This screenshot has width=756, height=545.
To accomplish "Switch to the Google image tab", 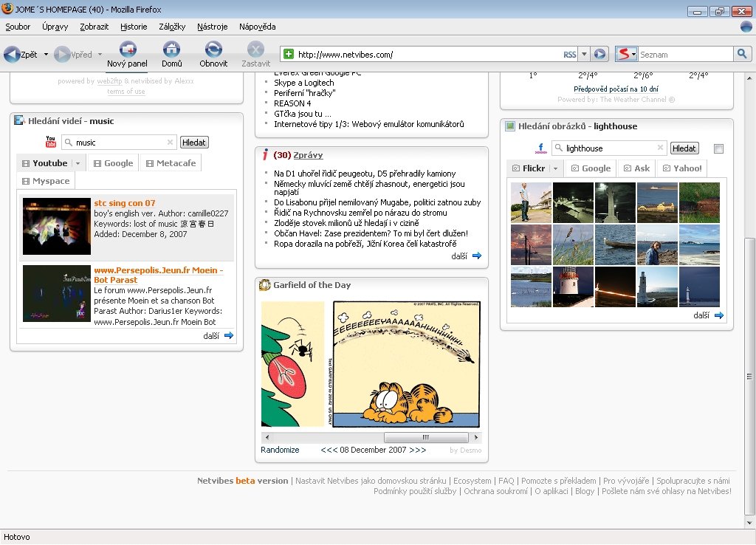I will point(591,168).
